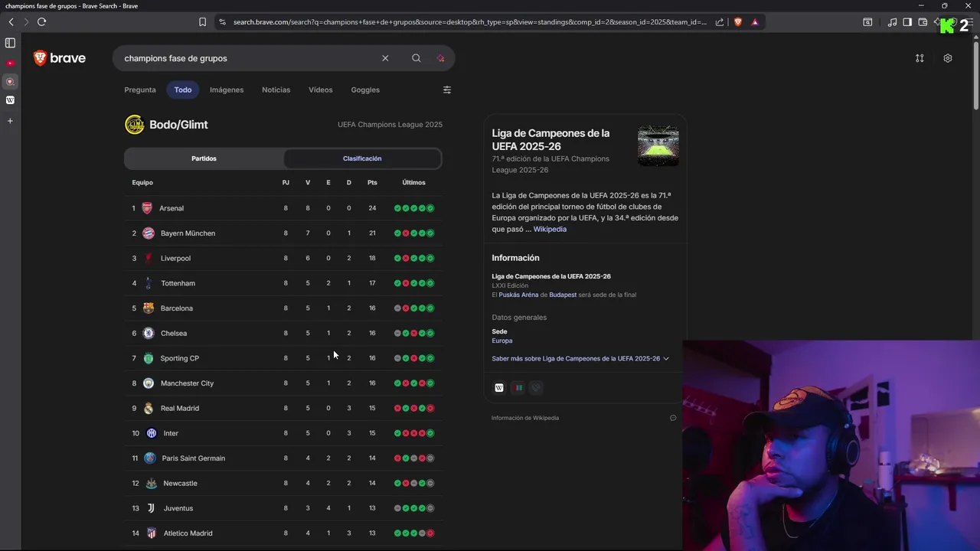Open the Wikipedia source icon in infobox
This screenshot has width=980, height=551.
pos(499,388)
